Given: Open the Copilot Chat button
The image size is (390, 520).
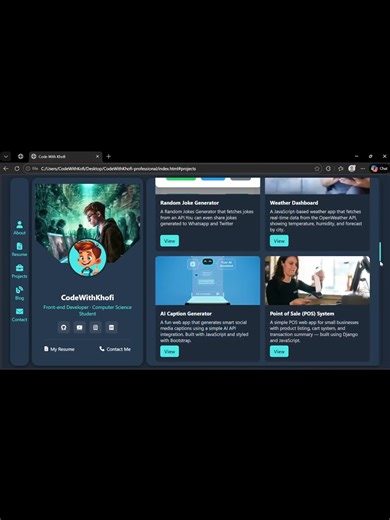Looking at the screenshot, I should tap(380, 169).
